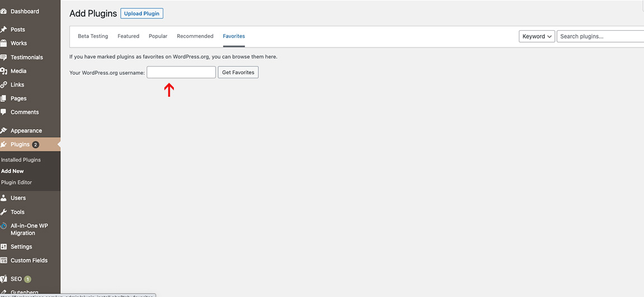Screen dimensions: 644x297
Task: Click the Plugins plug icon
Action: (3, 145)
